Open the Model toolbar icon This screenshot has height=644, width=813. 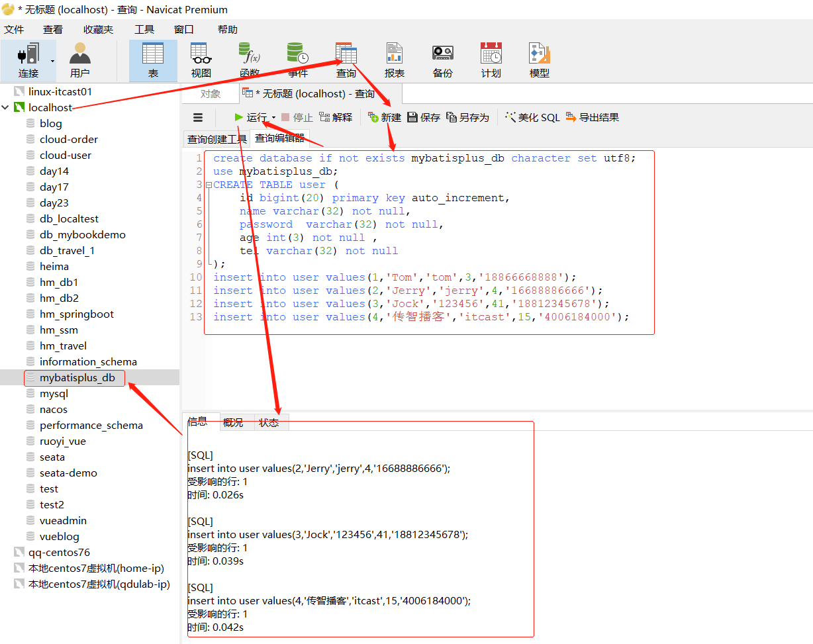click(x=540, y=60)
